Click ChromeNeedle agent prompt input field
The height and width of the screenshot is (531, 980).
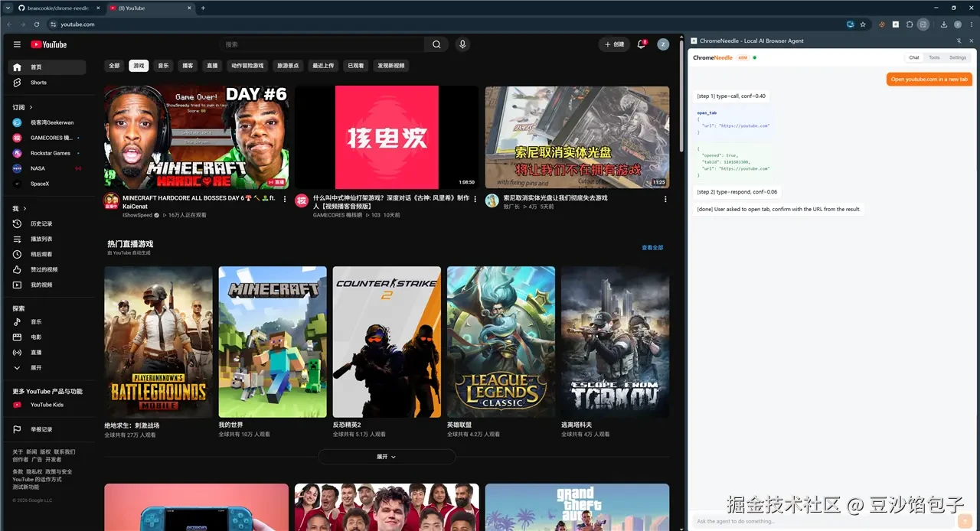coord(824,521)
